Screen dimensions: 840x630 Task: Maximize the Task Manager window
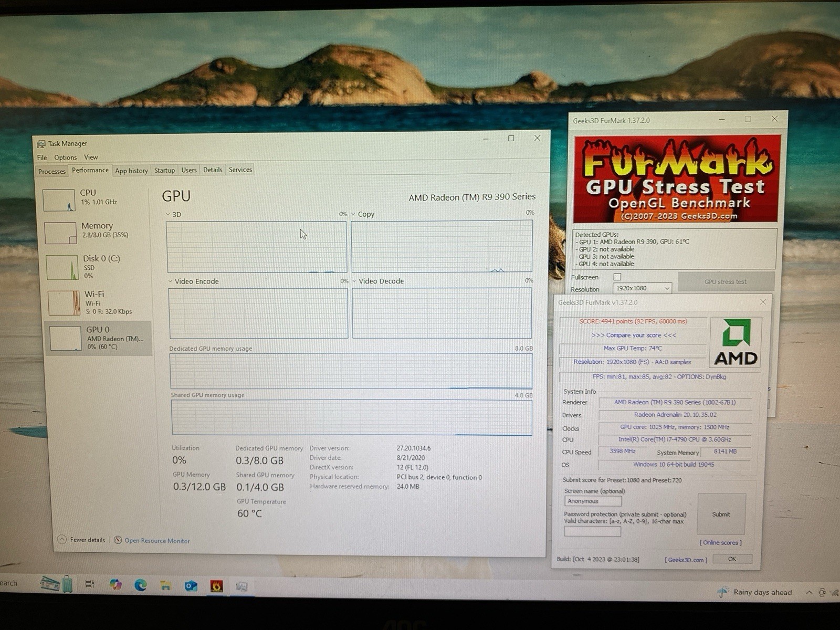pyautogui.click(x=511, y=138)
